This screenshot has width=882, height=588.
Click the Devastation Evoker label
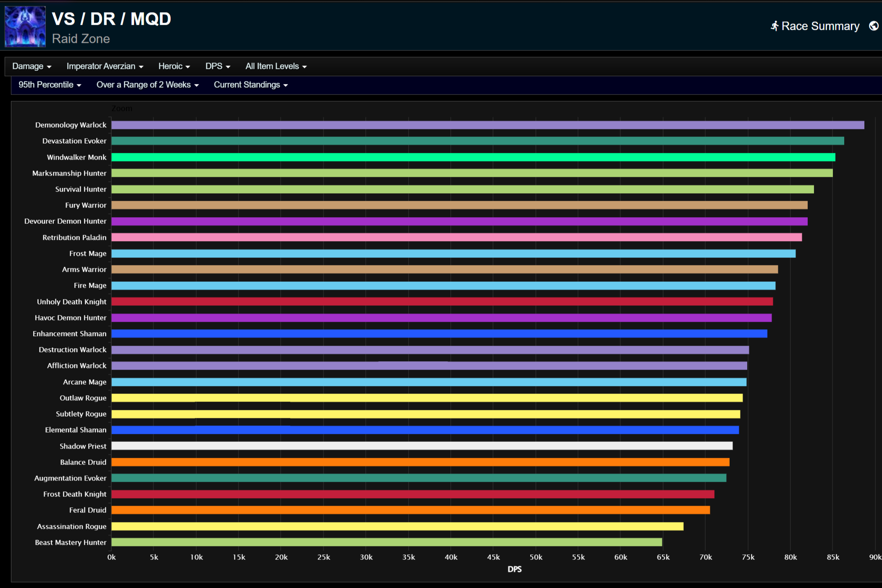74,141
